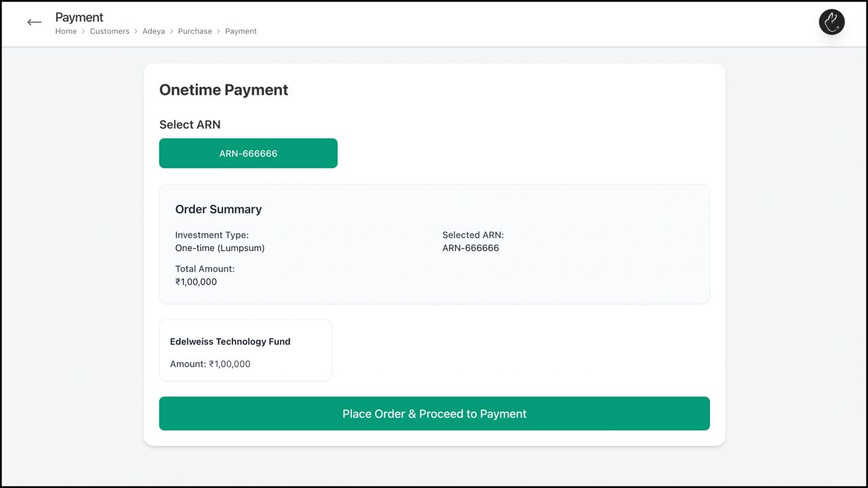Click the chevron after Home breadcrumb
The width and height of the screenshot is (868, 488).
(x=83, y=31)
